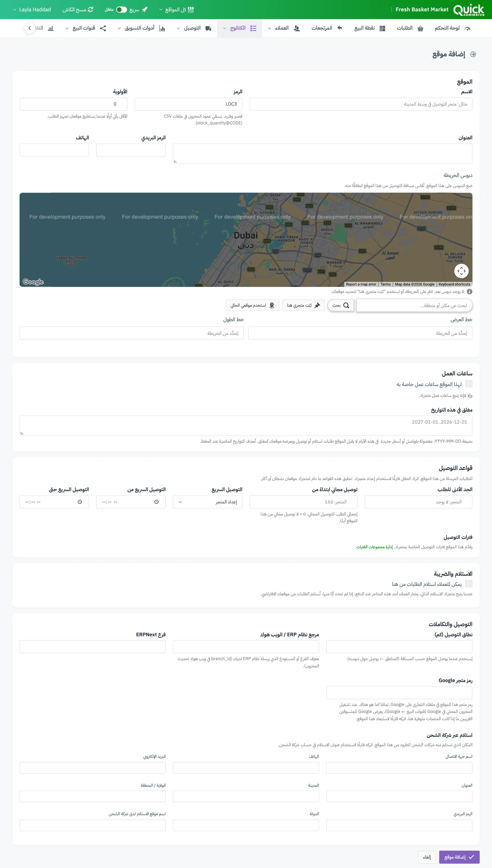Check لهذا الموقع ساعات عمل خاصة به
The width and height of the screenshot is (492, 868).
(x=469, y=384)
